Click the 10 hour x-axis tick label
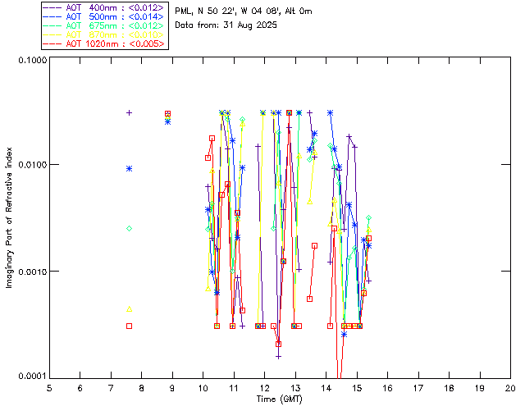Viewport: 525px width, 420px height. [203, 388]
